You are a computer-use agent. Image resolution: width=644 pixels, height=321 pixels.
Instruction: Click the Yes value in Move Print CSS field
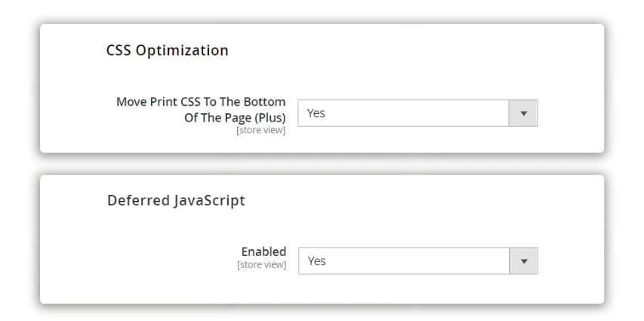pyautogui.click(x=316, y=113)
